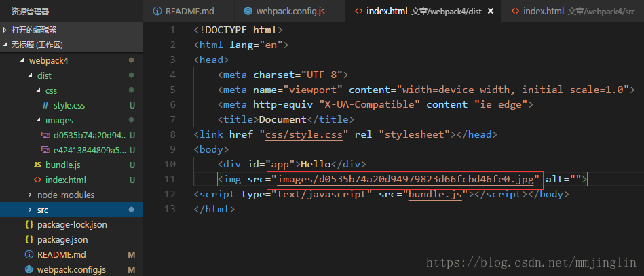Click the braces icon beside package.json
Viewport: 644px width, 276px height.
tap(29, 239)
